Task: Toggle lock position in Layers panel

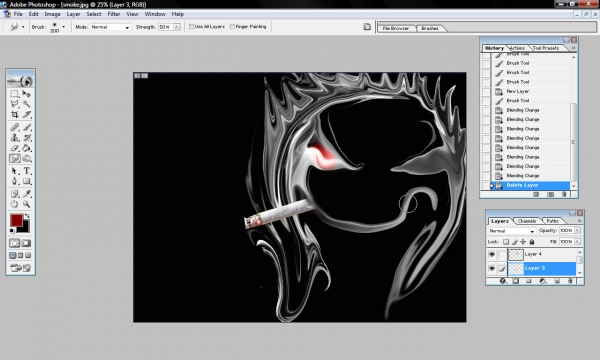Action: (523, 242)
